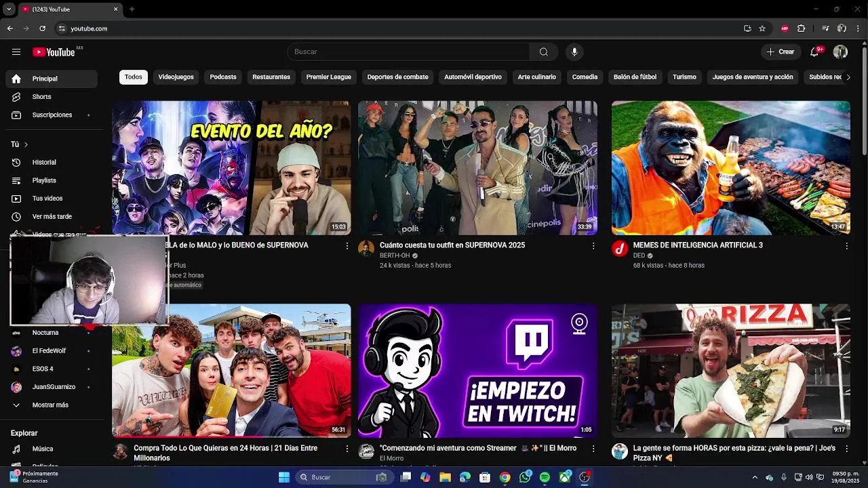Image resolution: width=868 pixels, height=488 pixels.
Task: Click the YouTube logo
Action: (54, 52)
